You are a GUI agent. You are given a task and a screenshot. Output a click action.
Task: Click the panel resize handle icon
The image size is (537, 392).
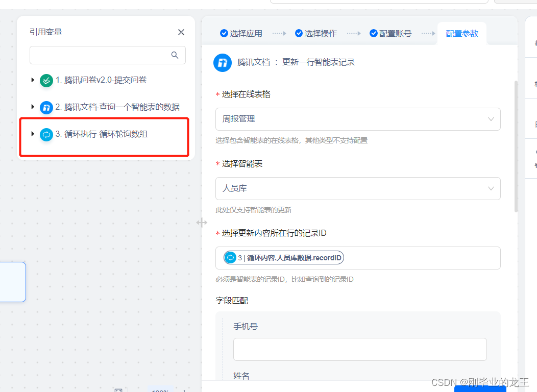click(202, 223)
